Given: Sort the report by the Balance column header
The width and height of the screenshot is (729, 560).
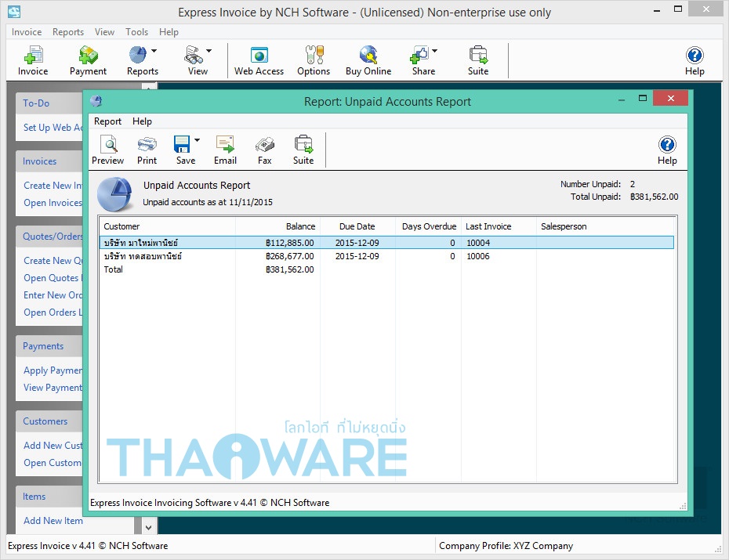Looking at the screenshot, I should click(x=278, y=226).
